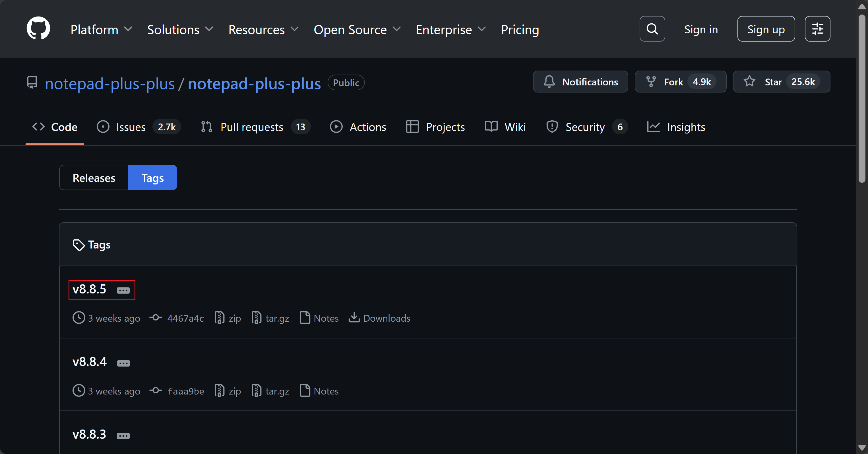Viewport: 868px width, 454px height.
Task: Switch to the Actions tab
Action: pos(358,127)
